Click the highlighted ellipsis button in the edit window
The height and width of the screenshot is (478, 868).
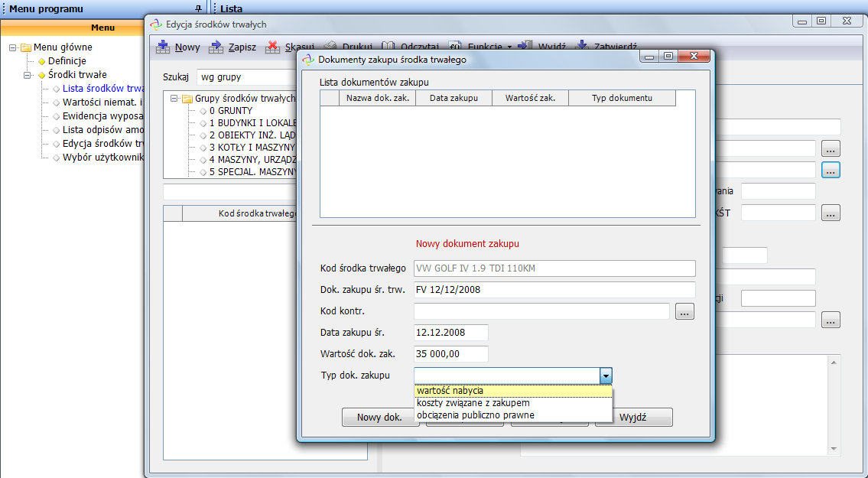tap(831, 170)
